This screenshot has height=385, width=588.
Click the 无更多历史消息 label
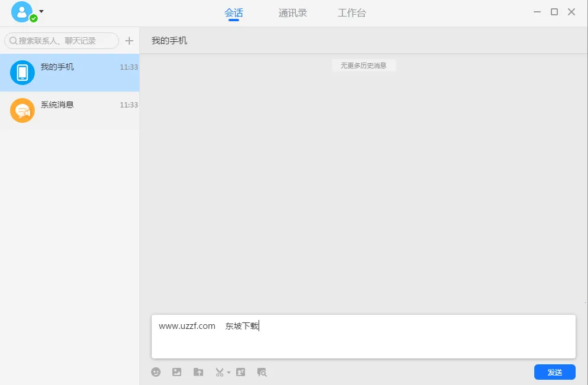coord(364,66)
